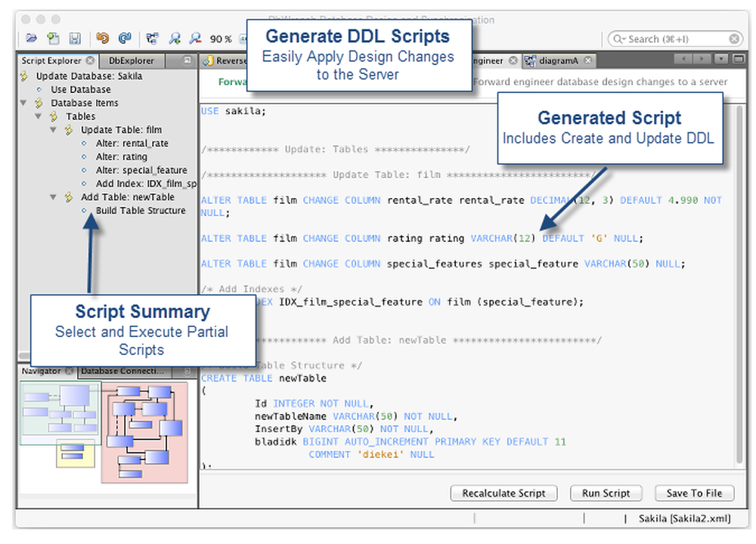This screenshot has width=756, height=544.
Task: Maximize the editor window icon
Action: (739, 59)
